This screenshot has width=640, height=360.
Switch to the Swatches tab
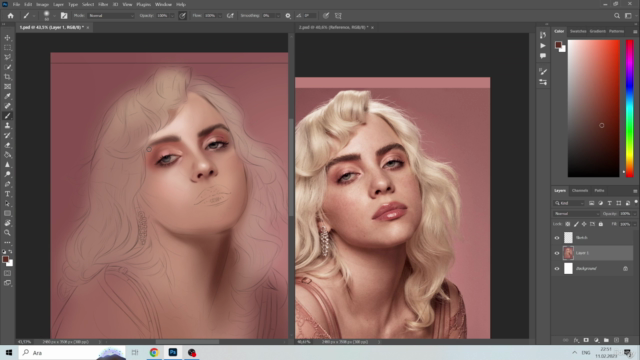[578, 31]
